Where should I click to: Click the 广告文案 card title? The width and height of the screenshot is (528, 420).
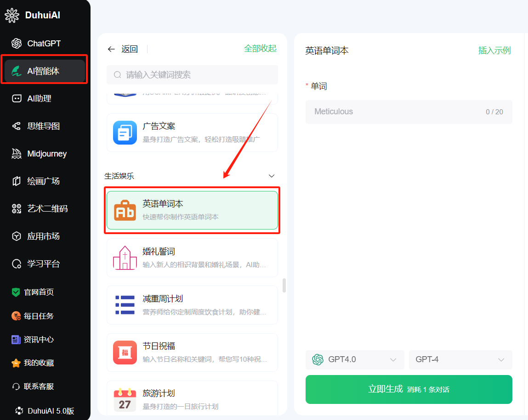click(x=159, y=126)
